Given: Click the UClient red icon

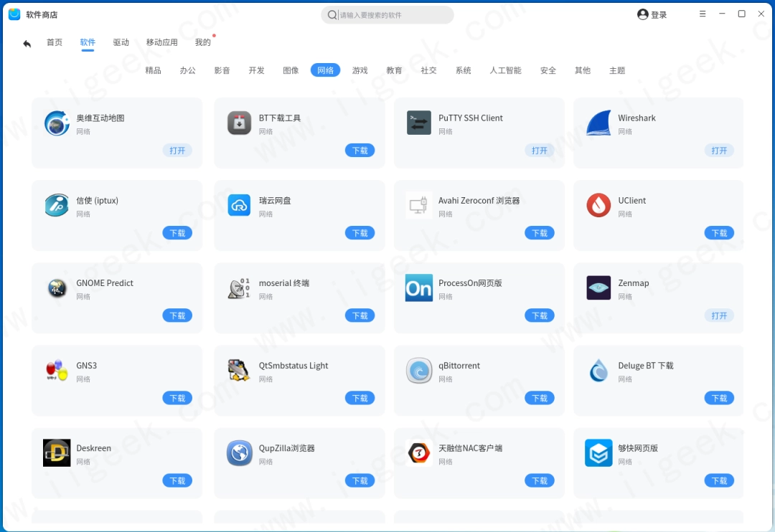Looking at the screenshot, I should [x=598, y=206].
